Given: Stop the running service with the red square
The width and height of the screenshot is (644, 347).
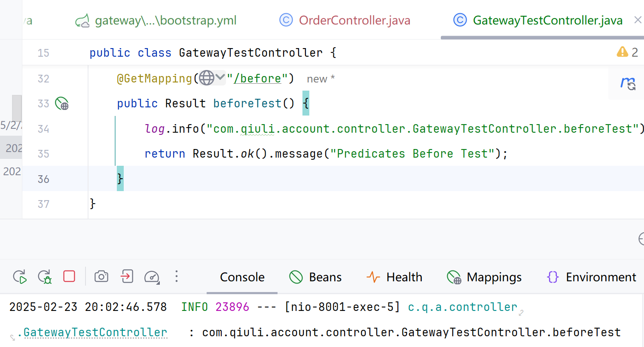Looking at the screenshot, I should click(x=69, y=276).
